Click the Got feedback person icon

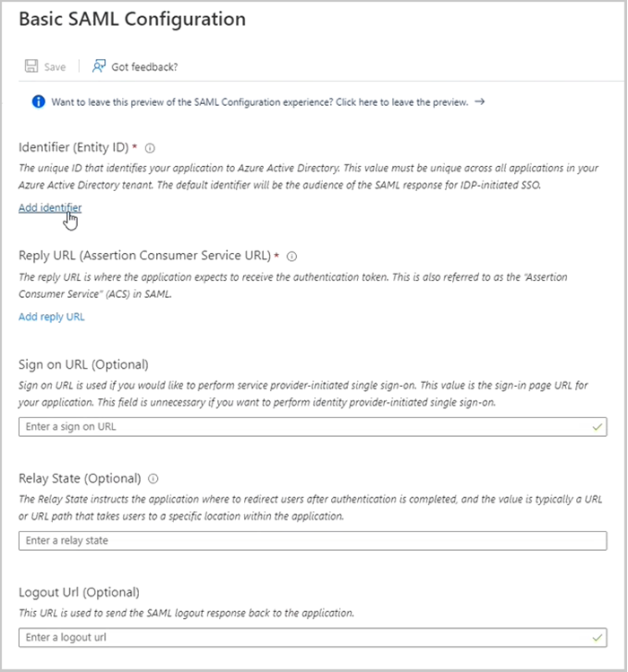(99, 66)
